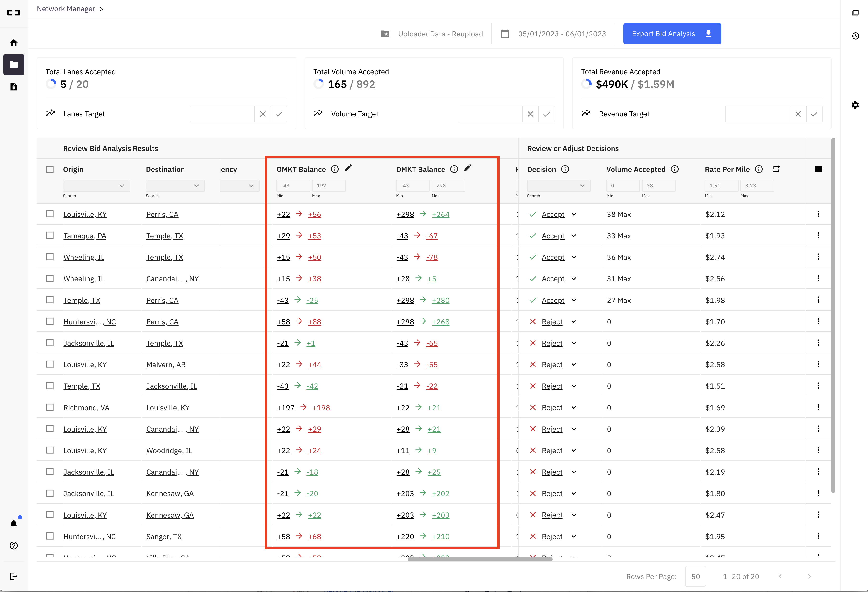Edit OMKT Balance with pencil icon
This screenshot has height=592, width=868.
pyautogui.click(x=348, y=168)
